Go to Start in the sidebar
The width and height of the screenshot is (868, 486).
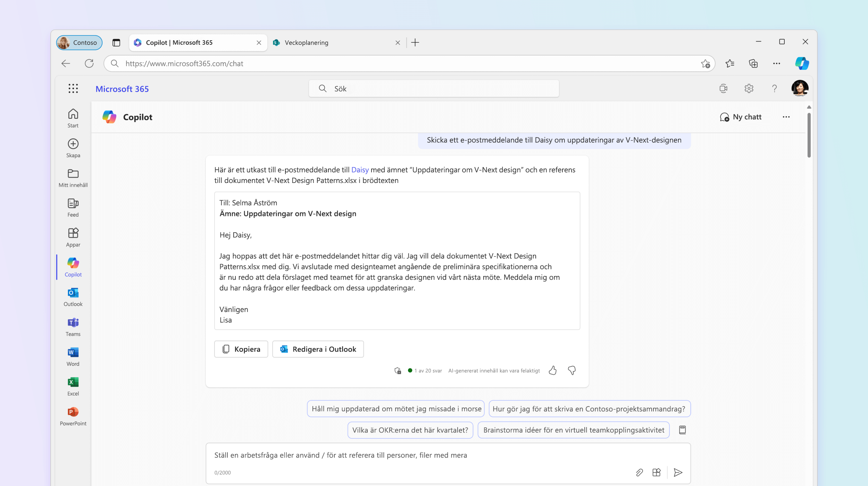(73, 118)
